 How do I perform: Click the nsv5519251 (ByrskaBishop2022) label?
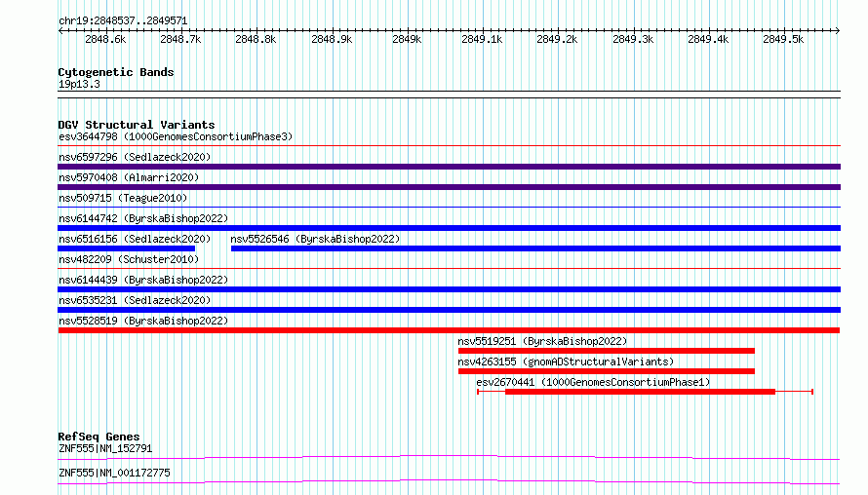point(542,341)
